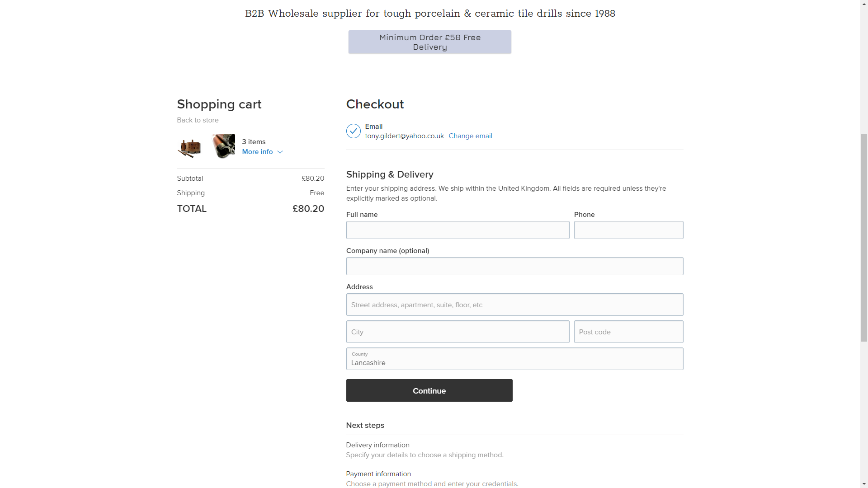The width and height of the screenshot is (868, 488).
Task: Open the County dropdown showing Lancashire
Action: point(514,359)
